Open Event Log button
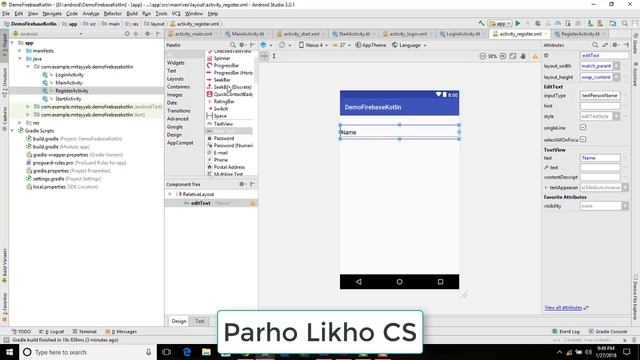Image resolution: width=640 pixels, height=360 pixels. tap(566, 331)
